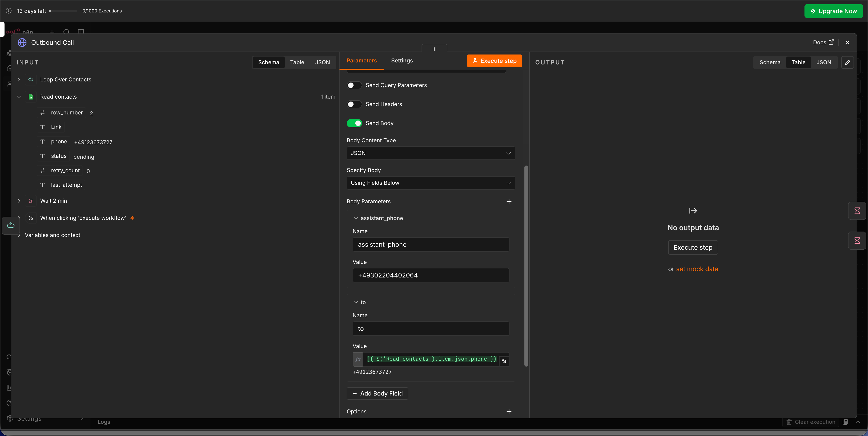Image resolution: width=868 pixels, height=436 pixels.
Task: Collapse logs panel with chevron icon
Action: [858, 422]
